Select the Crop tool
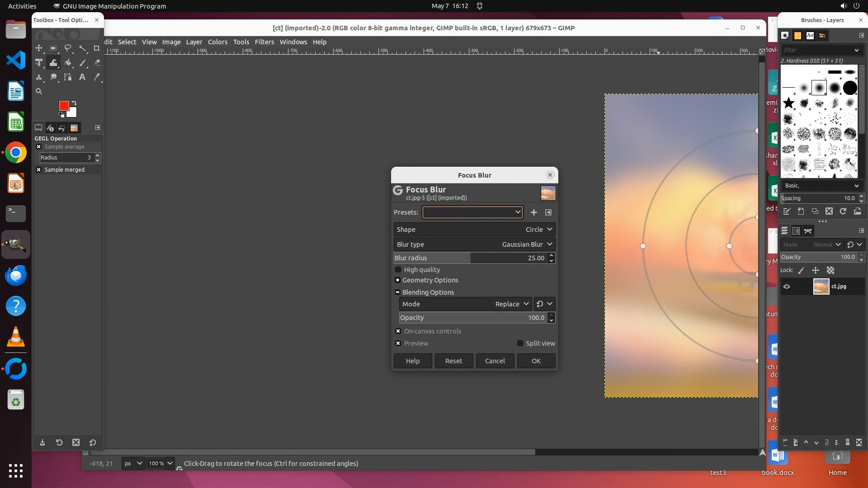 click(x=96, y=48)
